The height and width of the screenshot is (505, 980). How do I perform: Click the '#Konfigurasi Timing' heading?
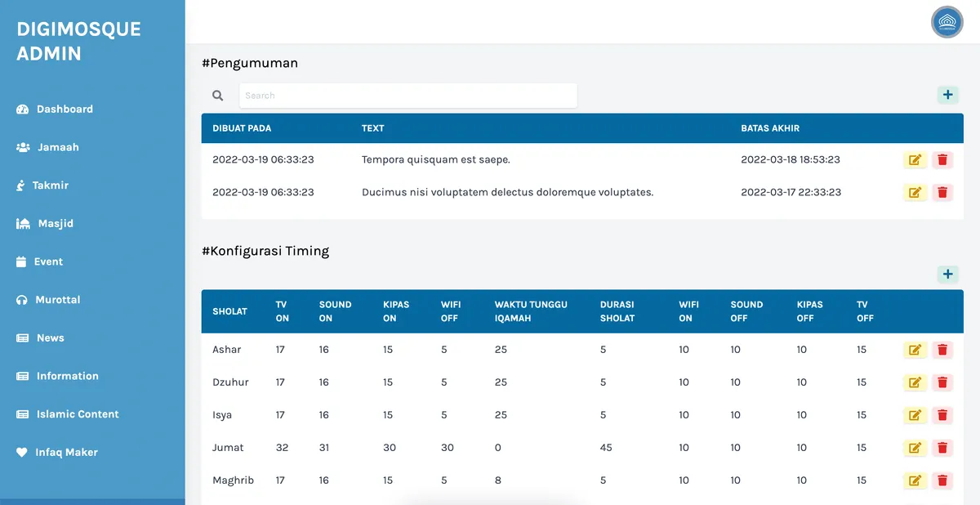tap(265, 251)
